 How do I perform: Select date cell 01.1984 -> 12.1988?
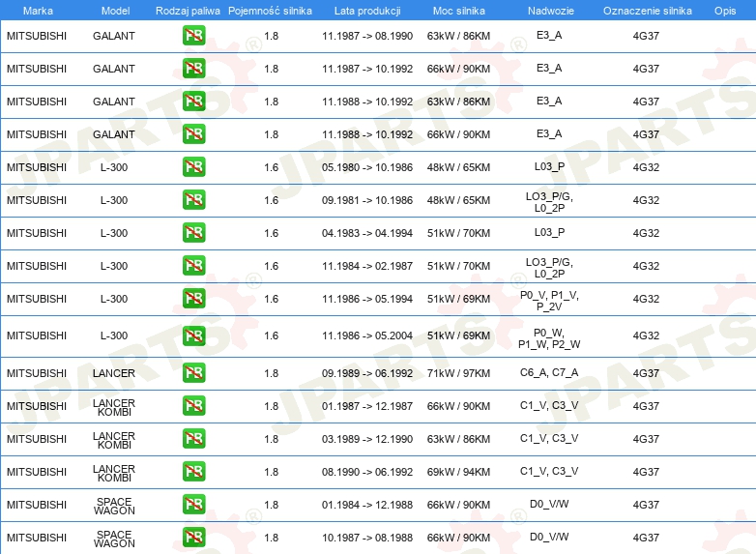pos(367,505)
